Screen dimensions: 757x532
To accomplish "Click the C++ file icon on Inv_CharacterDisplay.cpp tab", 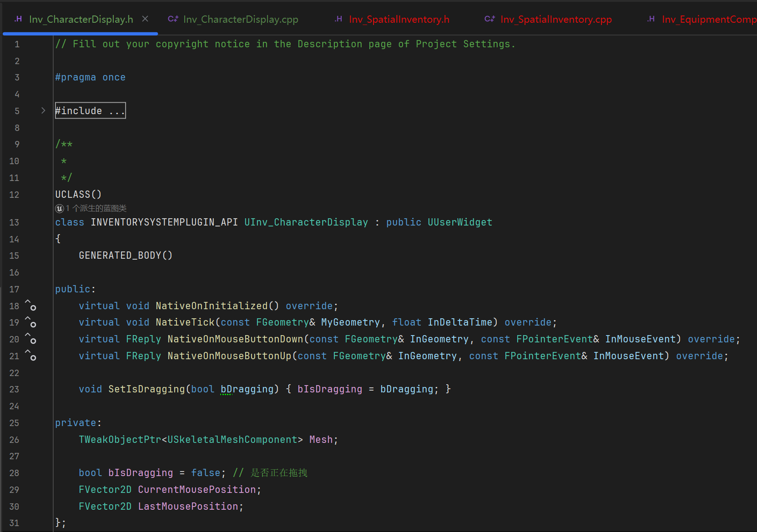I will coord(173,19).
